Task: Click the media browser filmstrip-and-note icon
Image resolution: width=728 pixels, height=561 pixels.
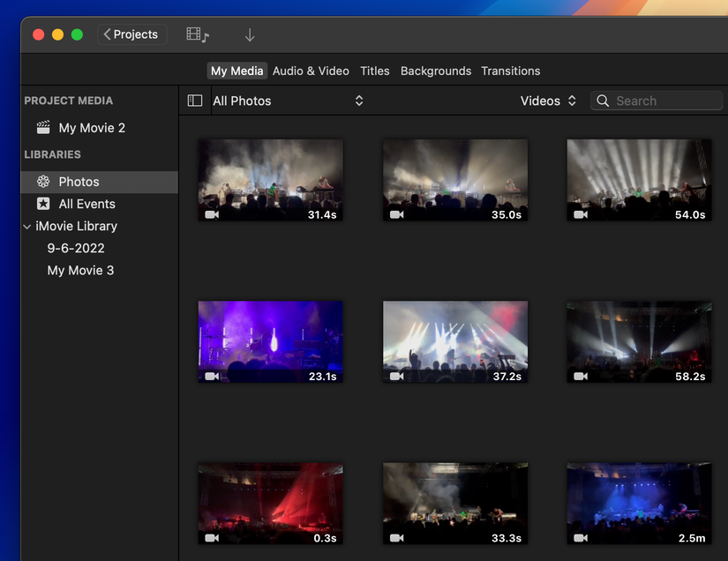Action: point(198,34)
